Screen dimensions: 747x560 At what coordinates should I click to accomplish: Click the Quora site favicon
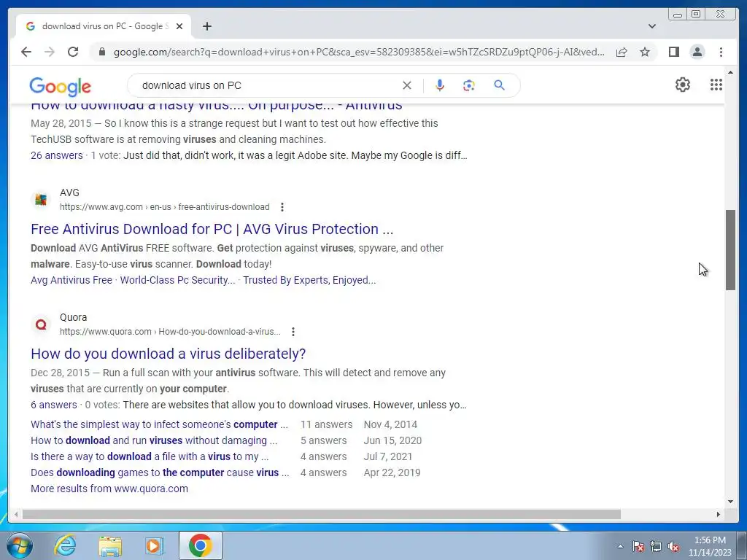coord(41,324)
